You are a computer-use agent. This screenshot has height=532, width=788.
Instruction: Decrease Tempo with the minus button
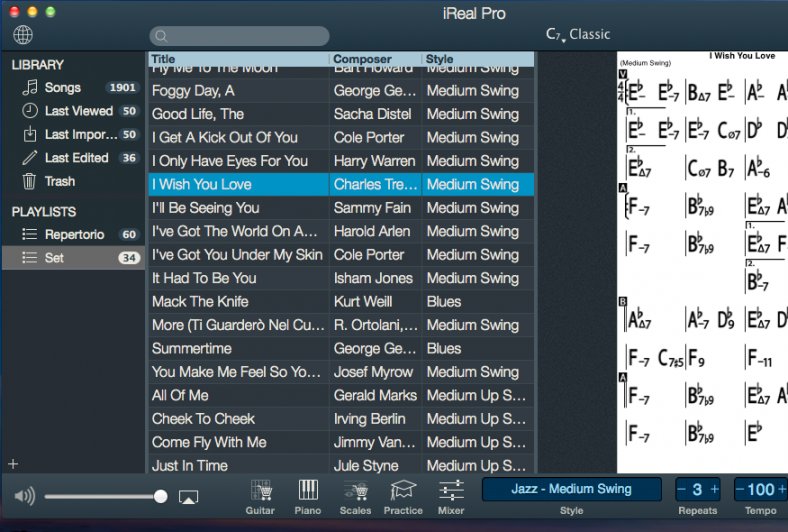(x=741, y=489)
